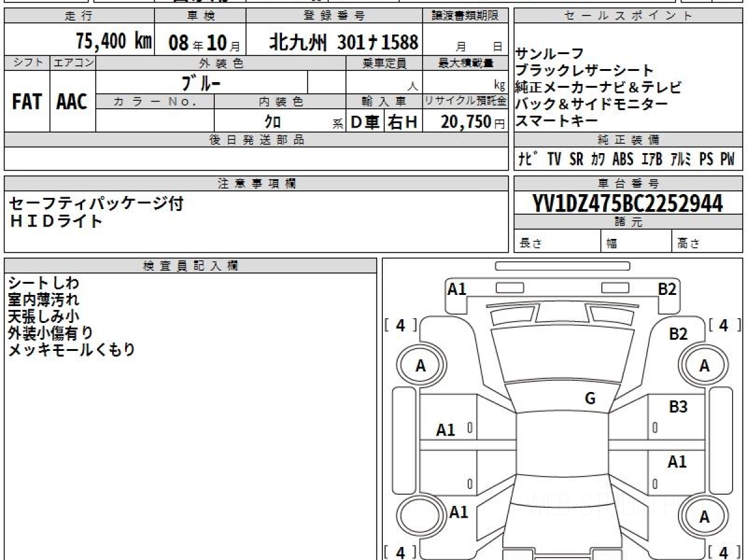Select the 譲渡書類期限 header cell
Viewport: 747px width, 560px height.
tap(465, 16)
